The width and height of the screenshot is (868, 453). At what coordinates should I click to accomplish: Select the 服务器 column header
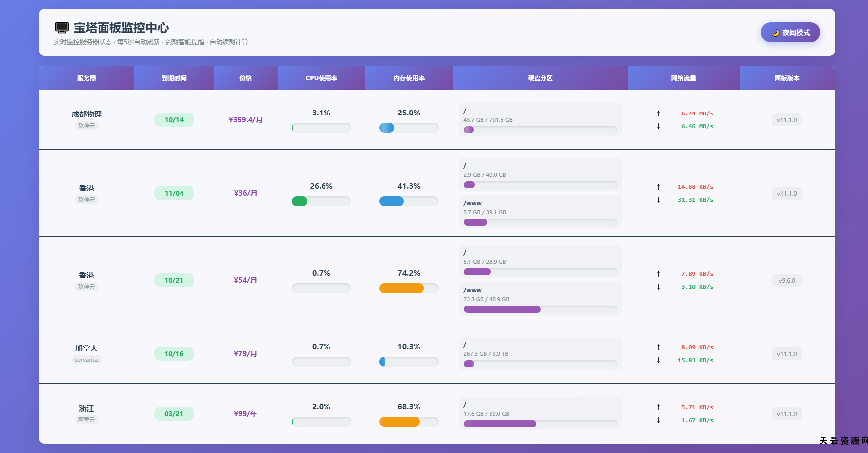[87, 78]
